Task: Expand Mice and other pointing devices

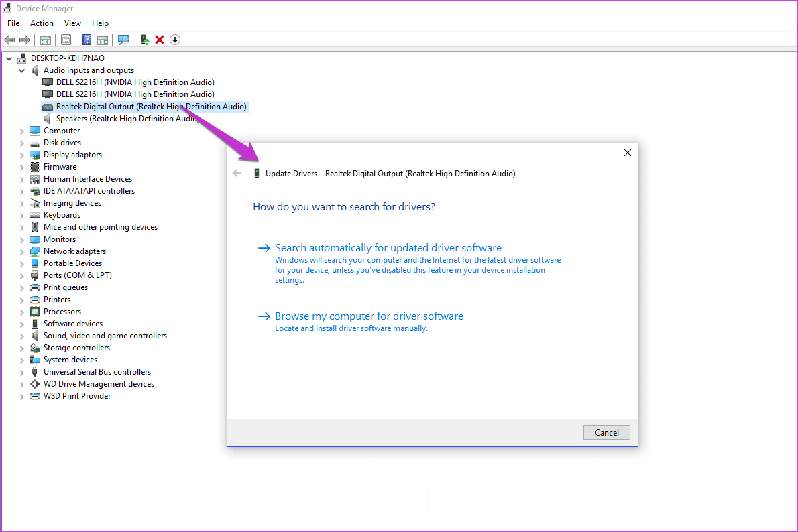Action: 22,228
